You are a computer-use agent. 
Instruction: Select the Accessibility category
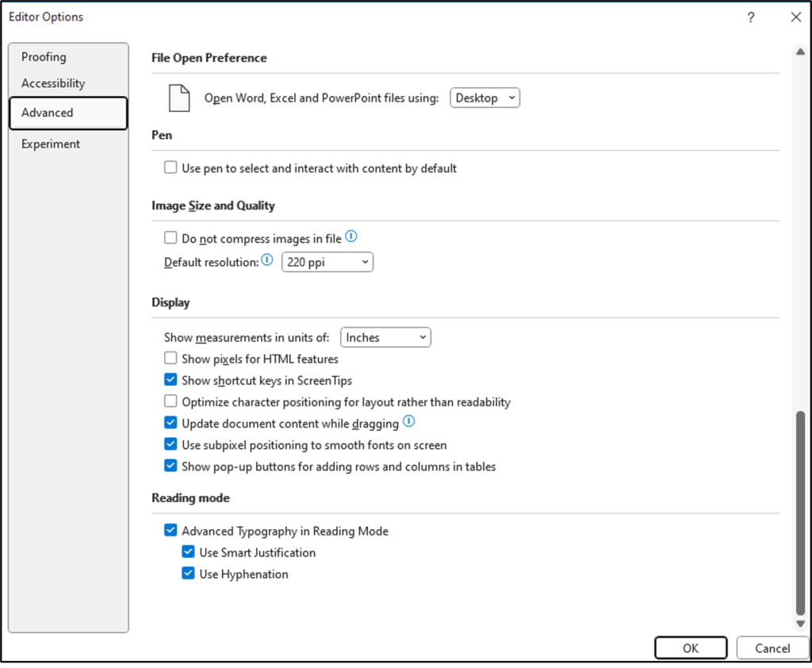point(53,83)
